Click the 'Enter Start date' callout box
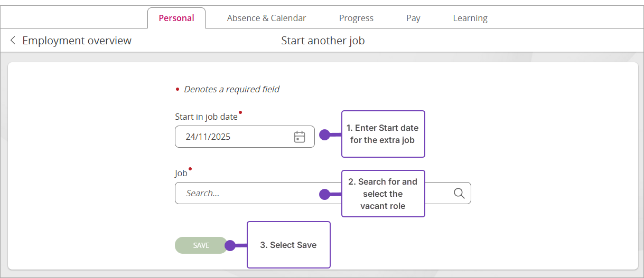This screenshot has width=644, height=278. tap(383, 134)
